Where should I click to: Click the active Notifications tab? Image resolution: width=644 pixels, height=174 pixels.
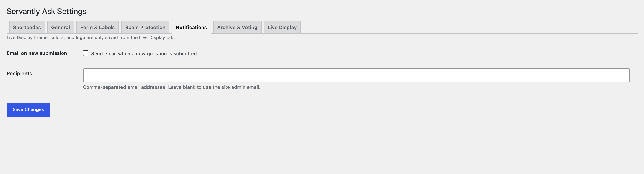[x=191, y=27]
